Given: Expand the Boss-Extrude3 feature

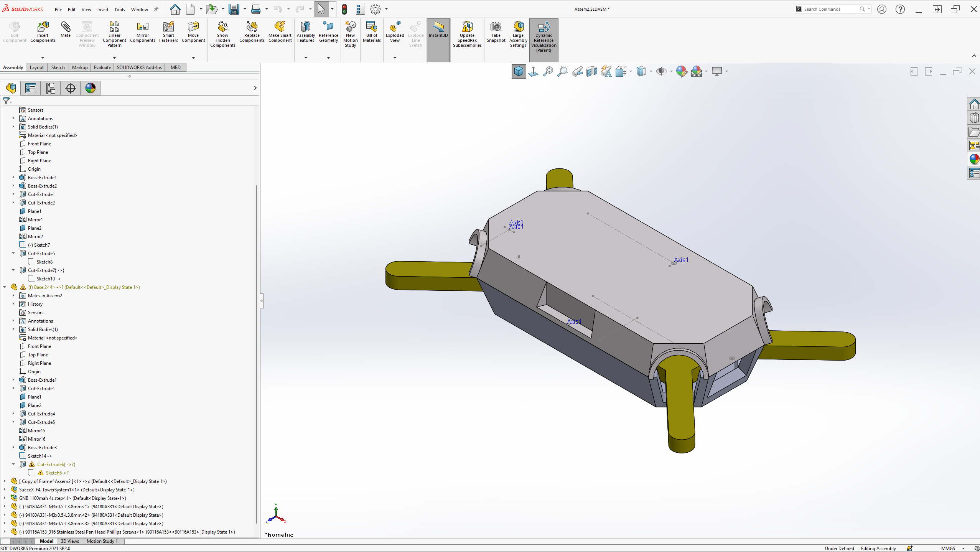Looking at the screenshot, I should click(x=13, y=447).
